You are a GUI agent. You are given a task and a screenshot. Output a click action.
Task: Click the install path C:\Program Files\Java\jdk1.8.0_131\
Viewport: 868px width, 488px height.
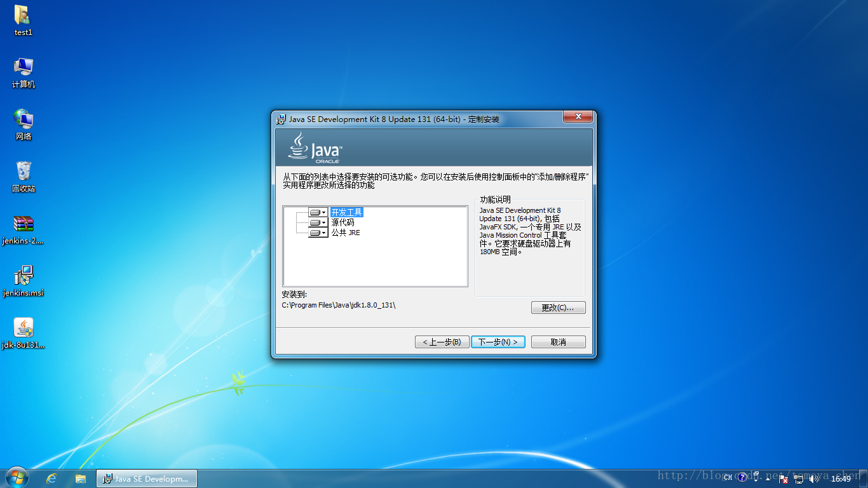tap(339, 305)
